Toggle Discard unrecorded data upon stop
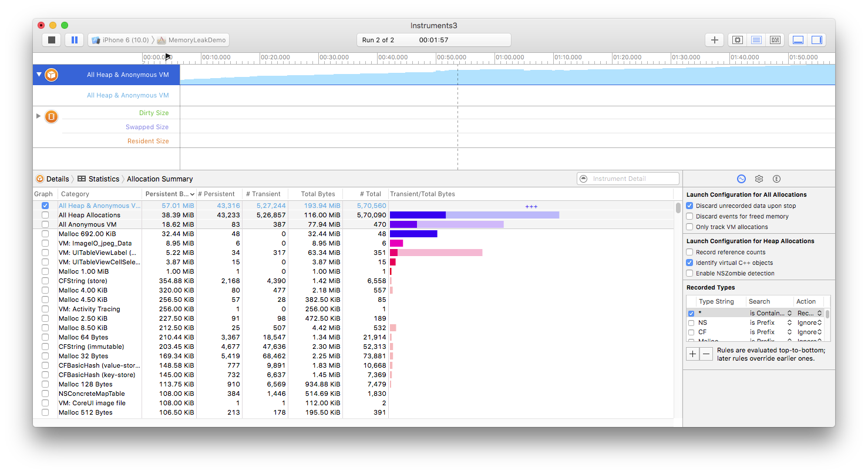Screen dimensions: 868x474 690,206
